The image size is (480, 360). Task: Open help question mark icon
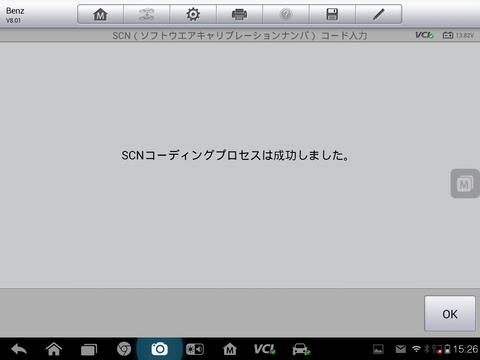286,14
